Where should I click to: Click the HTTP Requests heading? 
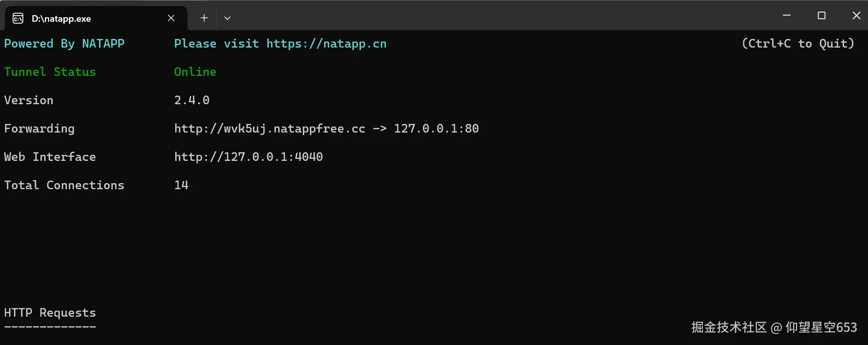point(50,313)
